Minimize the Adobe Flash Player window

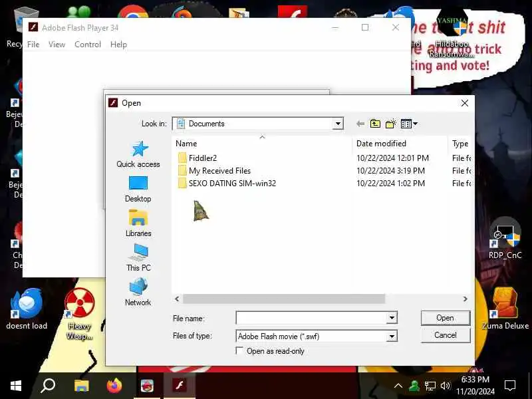click(x=335, y=27)
